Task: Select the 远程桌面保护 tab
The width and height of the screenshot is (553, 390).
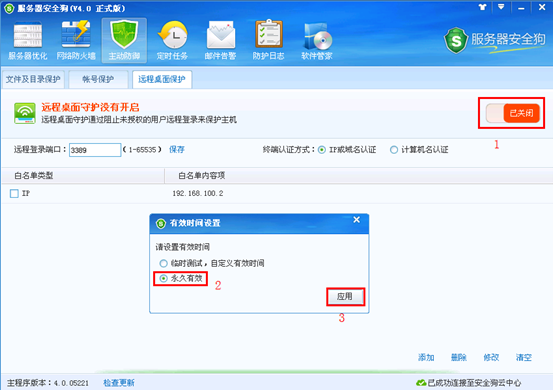Action: [x=162, y=79]
